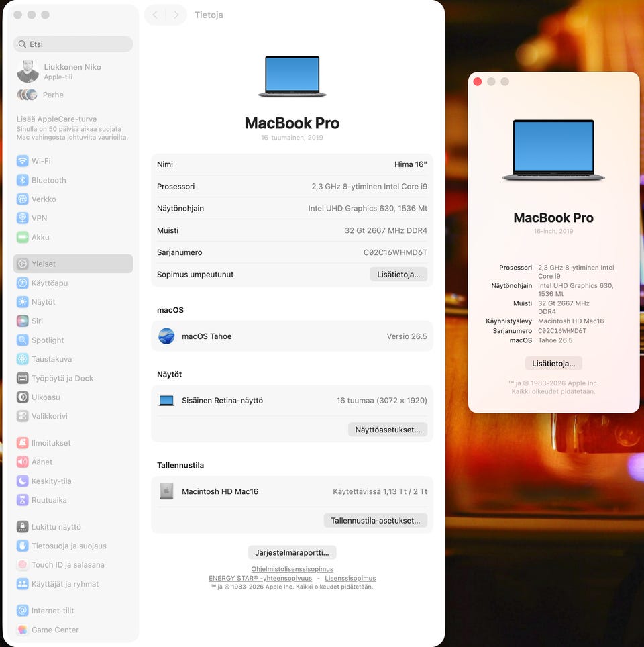Select the Siri icon in sidebar
Screen dimensions: 644x647
tap(22, 321)
